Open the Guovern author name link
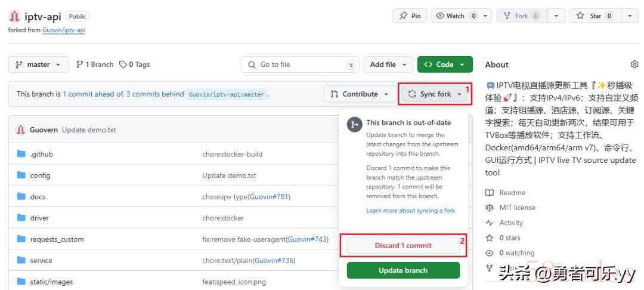Viewport: 644px width, 290px height. click(44, 130)
